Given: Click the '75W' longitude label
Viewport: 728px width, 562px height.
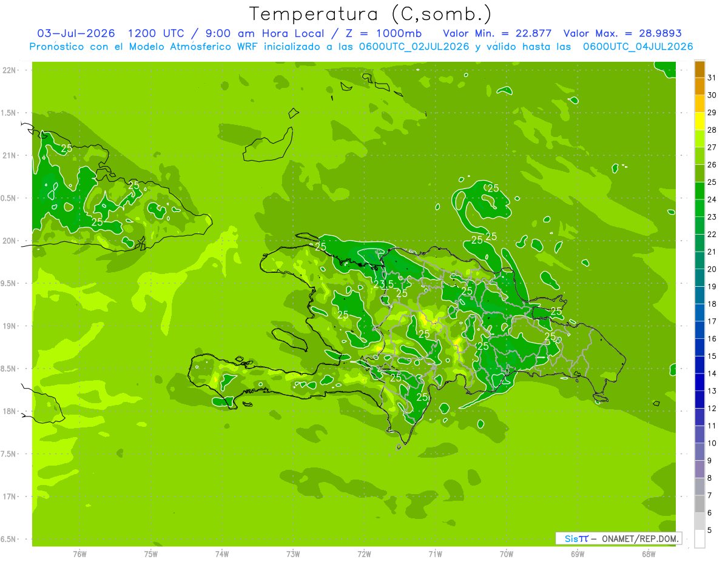Looking at the screenshot, I should [x=151, y=554].
